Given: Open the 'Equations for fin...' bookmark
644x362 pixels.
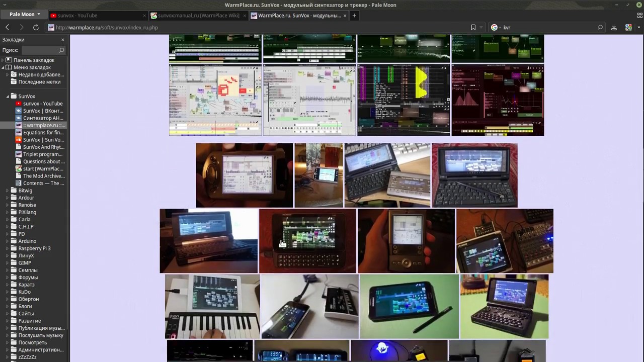Looking at the screenshot, I should pyautogui.click(x=39, y=133).
